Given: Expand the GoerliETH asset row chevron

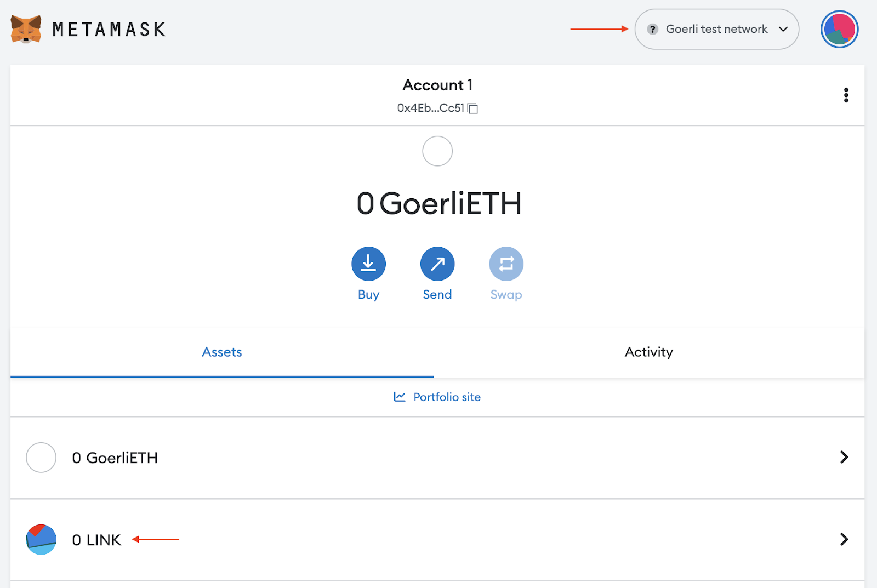Looking at the screenshot, I should (843, 457).
